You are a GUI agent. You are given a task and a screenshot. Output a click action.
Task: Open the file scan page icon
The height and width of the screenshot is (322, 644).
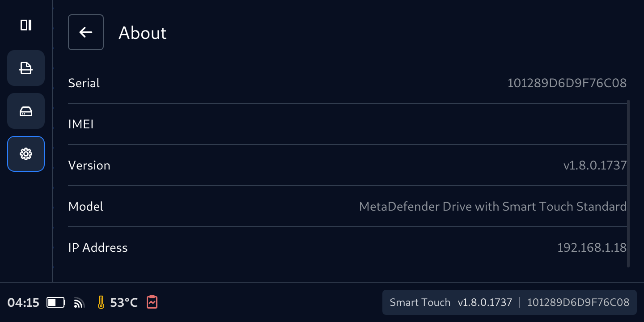[x=26, y=68]
